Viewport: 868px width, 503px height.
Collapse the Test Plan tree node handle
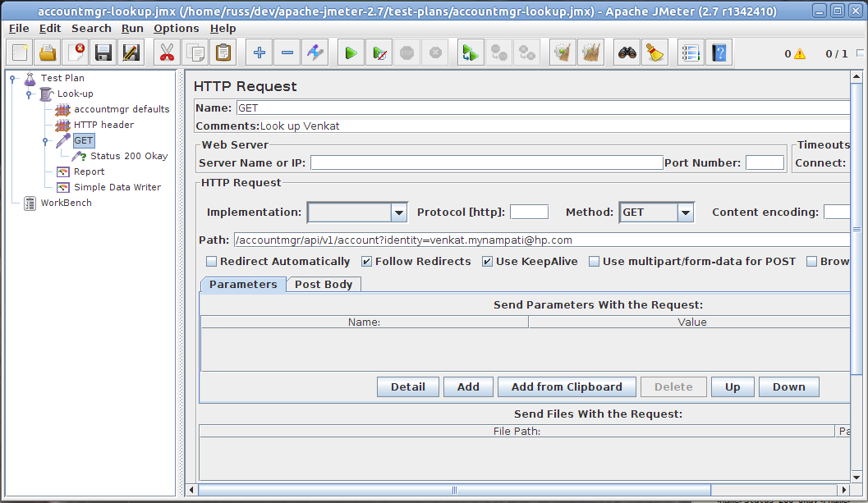(13, 79)
